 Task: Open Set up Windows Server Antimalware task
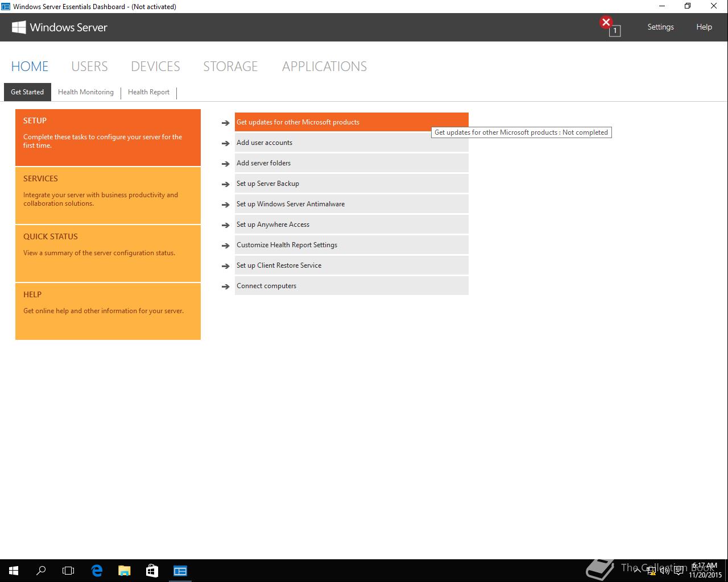(x=351, y=204)
